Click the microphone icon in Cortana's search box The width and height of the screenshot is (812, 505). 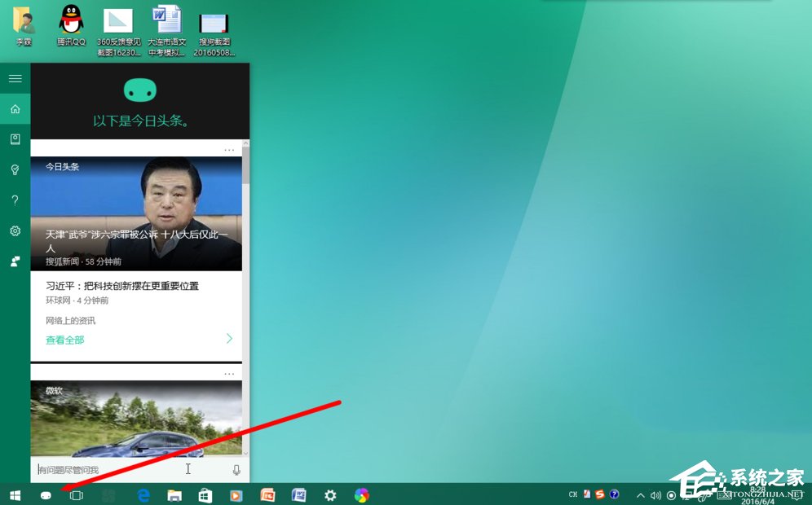coord(236,469)
